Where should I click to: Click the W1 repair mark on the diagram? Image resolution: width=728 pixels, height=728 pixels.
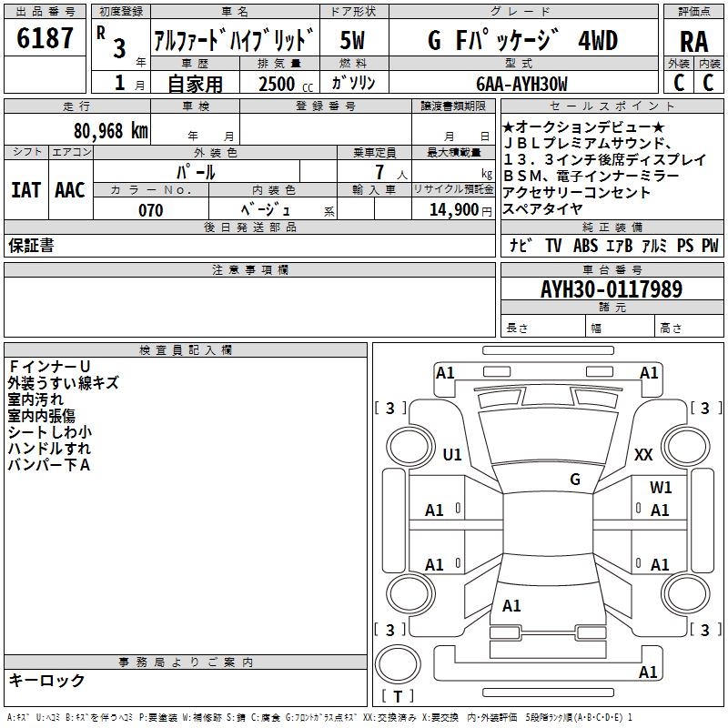click(661, 488)
